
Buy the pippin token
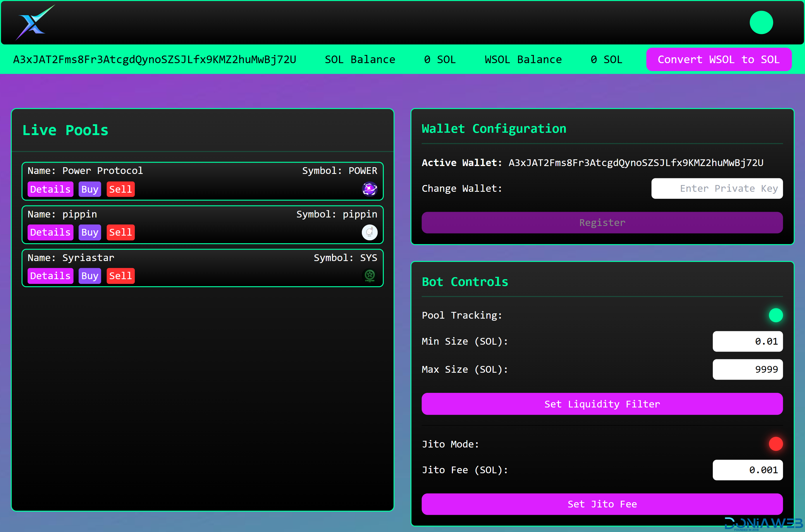click(x=90, y=232)
